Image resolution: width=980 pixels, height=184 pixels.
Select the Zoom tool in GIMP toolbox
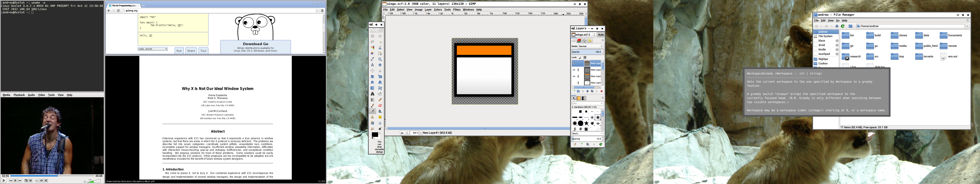tap(380, 59)
